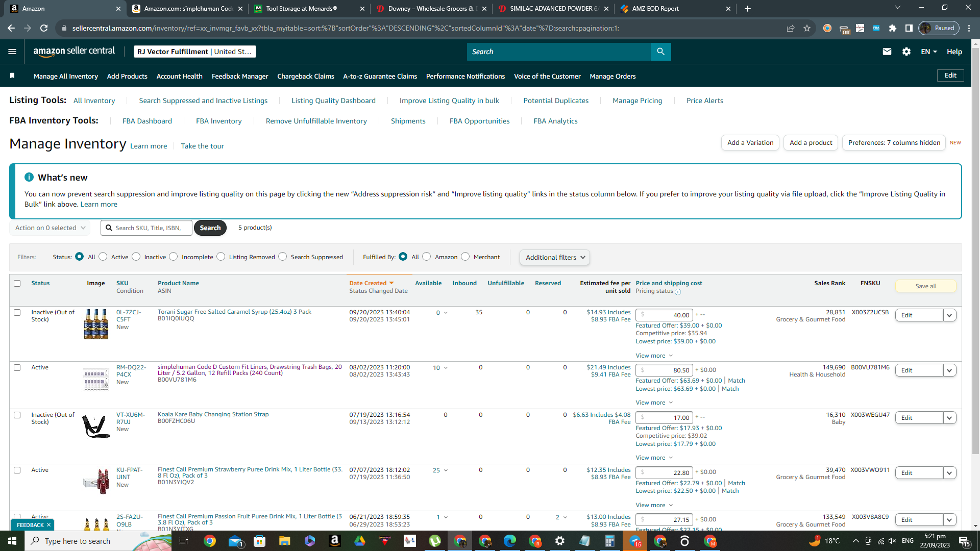Image resolution: width=980 pixels, height=551 pixels.
Task: Open Google Drive icon in taskbar
Action: click(360, 541)
